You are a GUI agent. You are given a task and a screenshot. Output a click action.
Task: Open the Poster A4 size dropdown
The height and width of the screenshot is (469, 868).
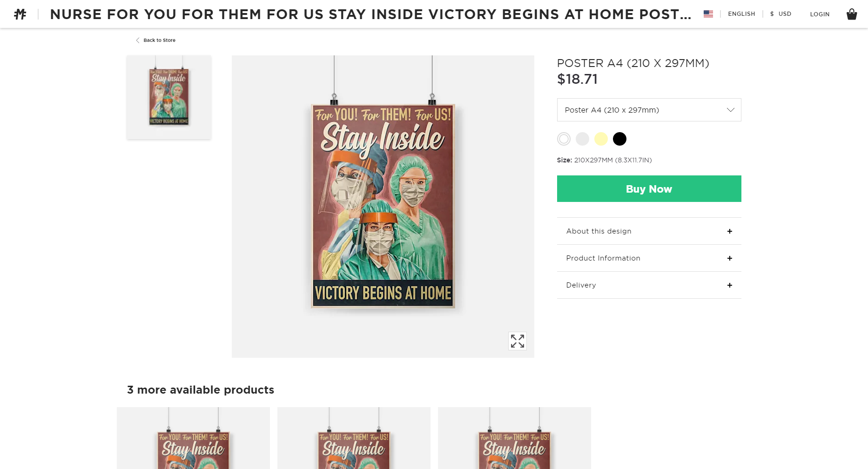click(649, 110)
